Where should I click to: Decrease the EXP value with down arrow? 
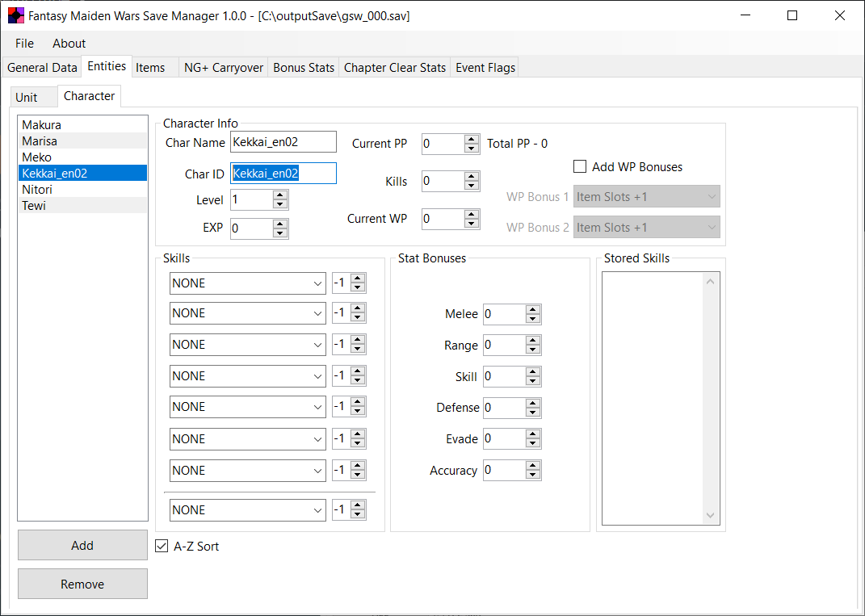click(x=280, y=233)
